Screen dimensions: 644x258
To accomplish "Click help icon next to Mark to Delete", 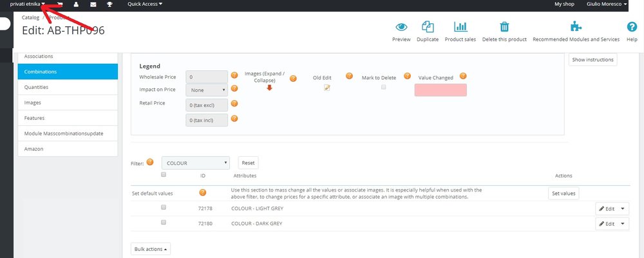I will pyautogui.click(x=407, y=75).
